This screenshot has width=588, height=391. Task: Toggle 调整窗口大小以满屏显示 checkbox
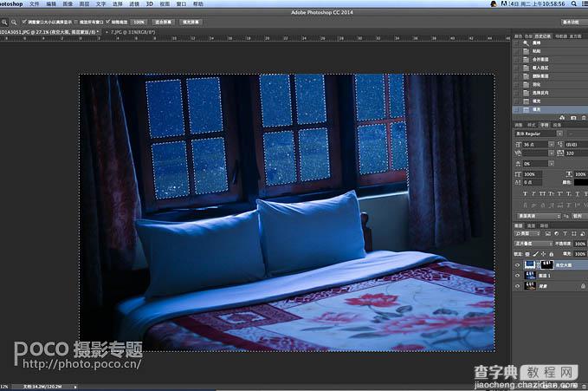(25, 23)
